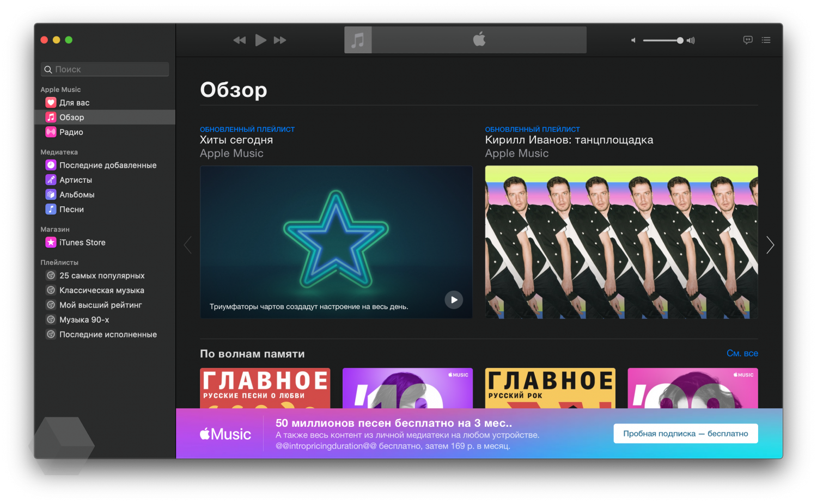The image size is (817, 504).
Task: Click the album stack icon beside Альбомы
Action: click(x=51, y=194)
